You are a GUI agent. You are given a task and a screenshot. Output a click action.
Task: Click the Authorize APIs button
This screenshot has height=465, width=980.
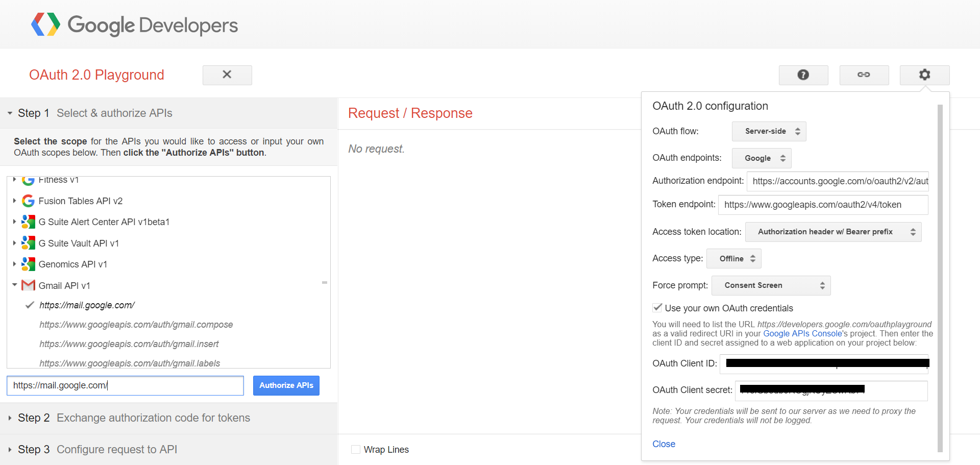(x=286, y=385)
